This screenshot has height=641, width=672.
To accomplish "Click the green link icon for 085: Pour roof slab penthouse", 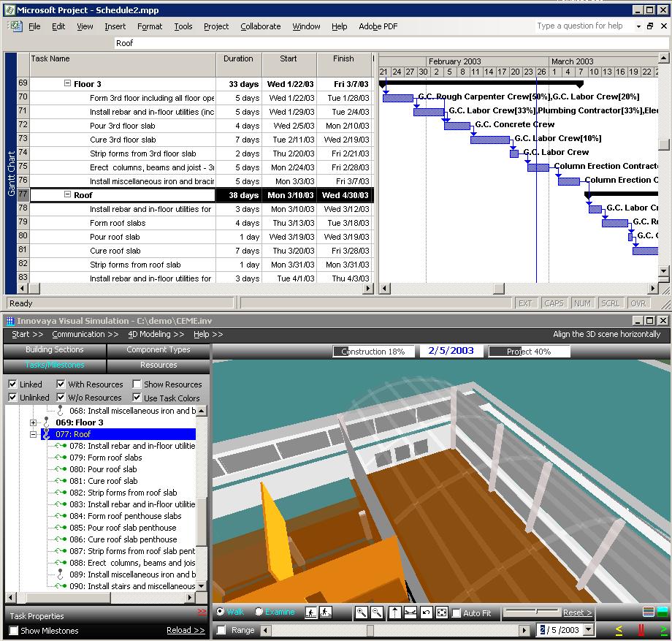I will pos(61,528).
